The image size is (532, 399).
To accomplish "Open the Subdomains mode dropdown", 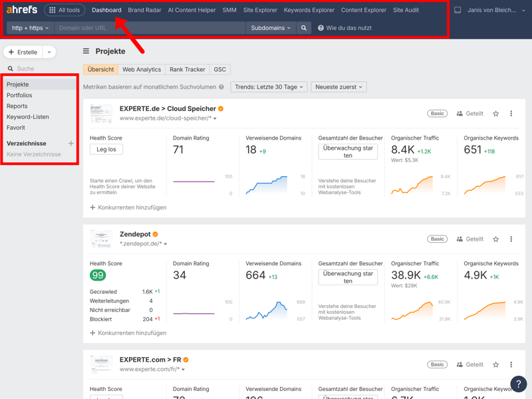I will (271, 28).
